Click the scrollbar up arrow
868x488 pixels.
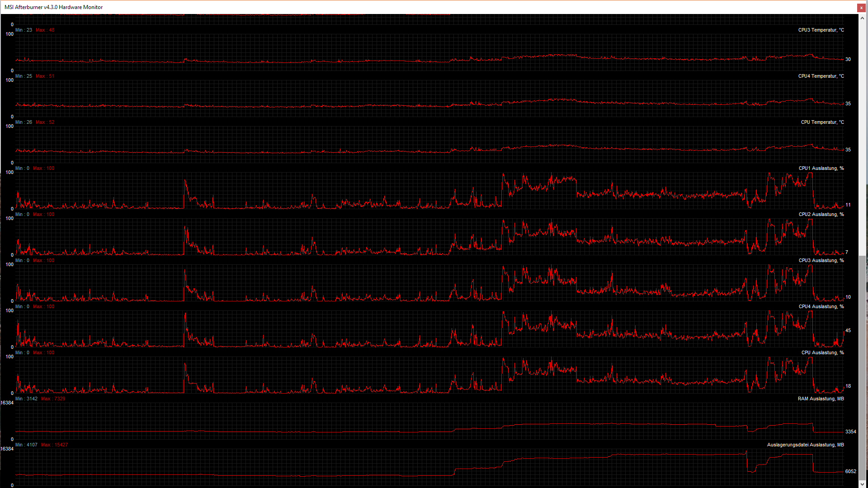[863, 19]
